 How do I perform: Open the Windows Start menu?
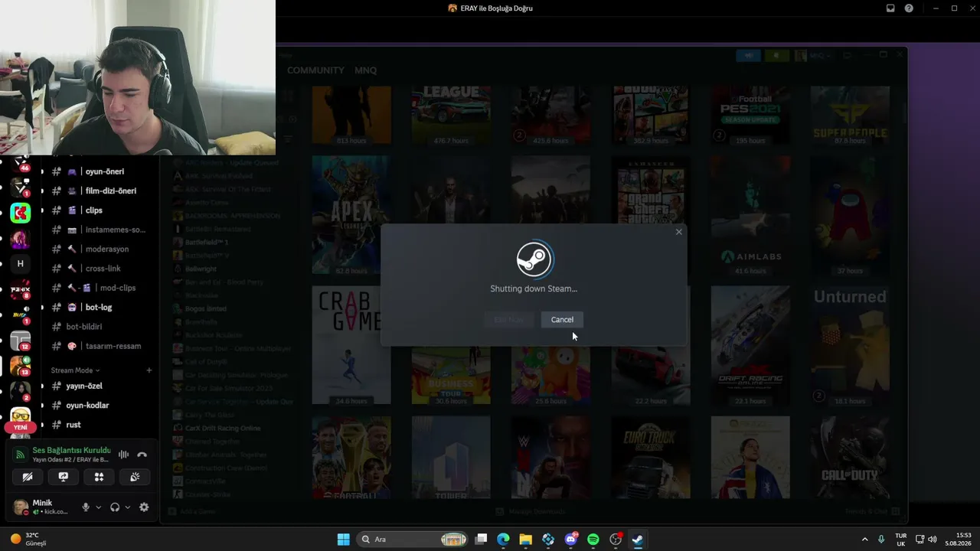pos(344,540)
